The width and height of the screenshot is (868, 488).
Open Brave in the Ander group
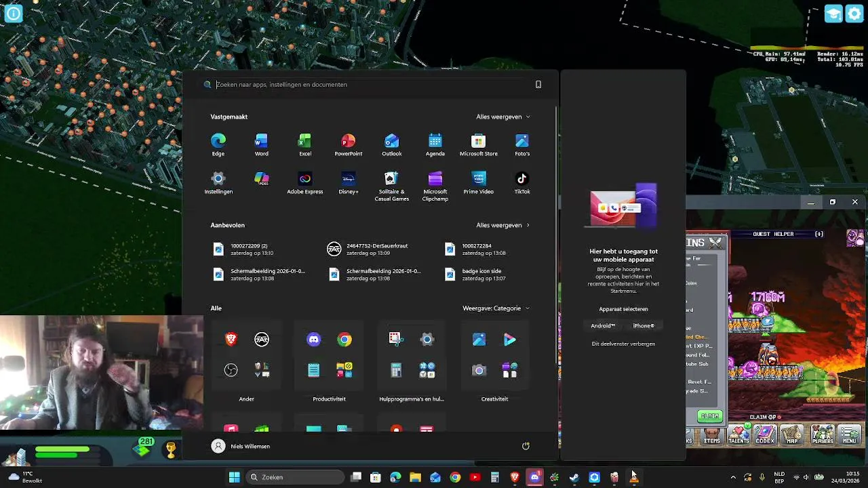231,339
